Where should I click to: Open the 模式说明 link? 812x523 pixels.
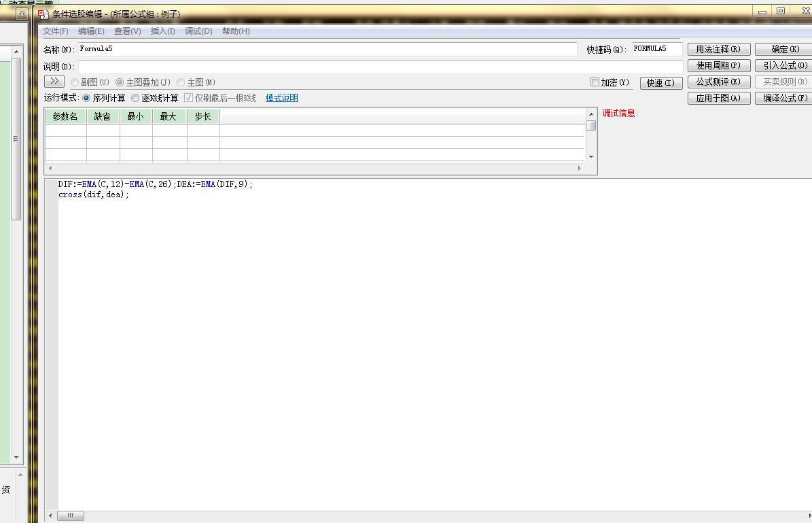[x=281, y=98]
